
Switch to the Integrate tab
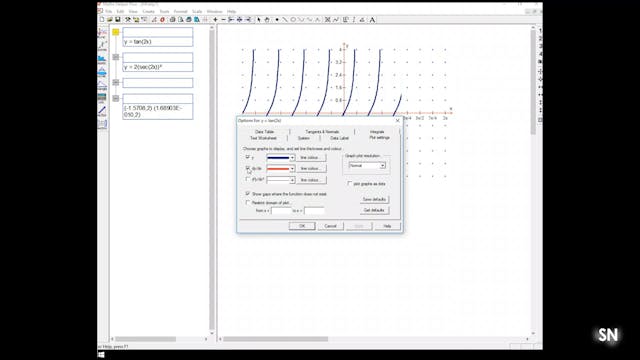tap(377, 132)
